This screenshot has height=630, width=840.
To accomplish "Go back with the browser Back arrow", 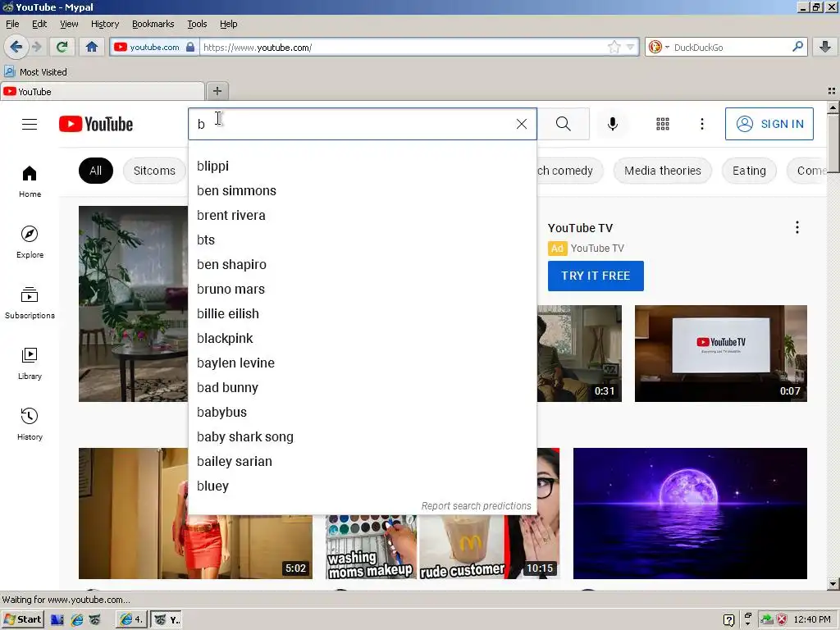I will (16, 47).
